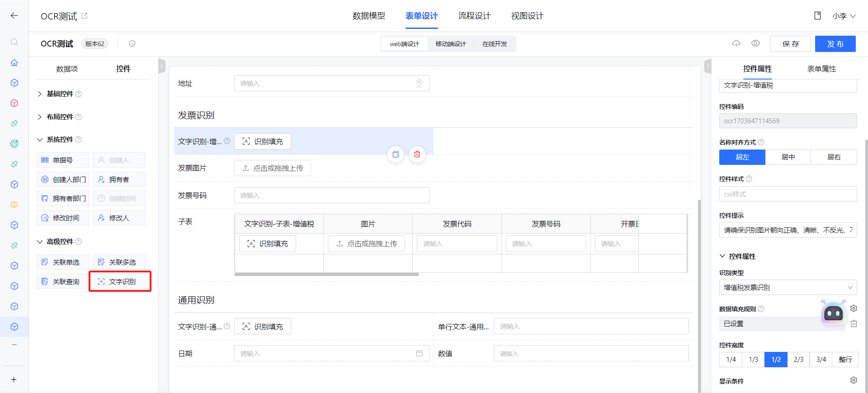This screenshot has width=868, height=393.
Task: Set control width to 整行
Action: click(845, 360)
